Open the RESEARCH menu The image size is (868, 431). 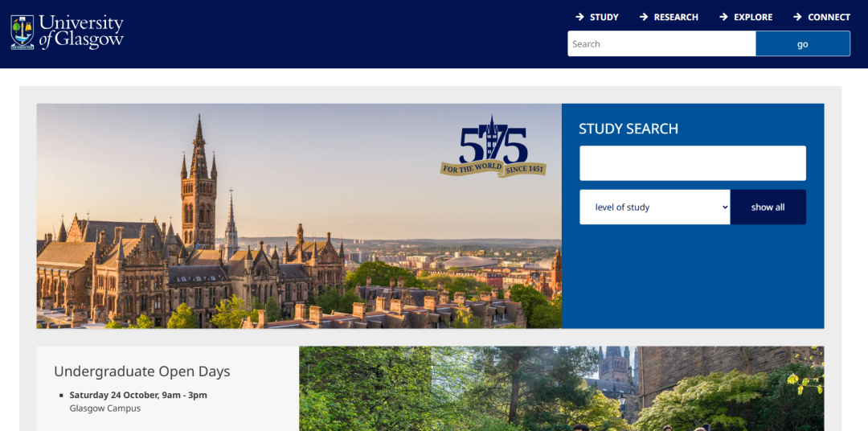pos(676,17)
